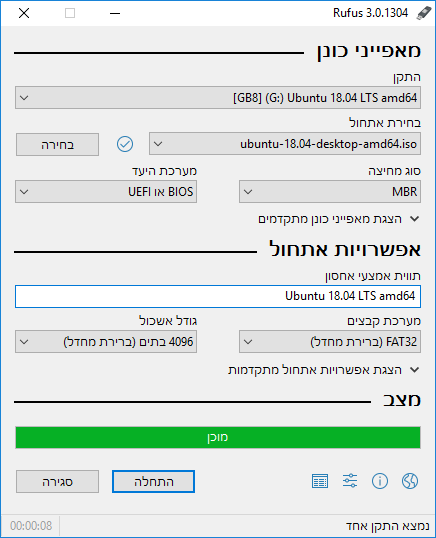Open the FAT32 file system dropdown
This screenshot has height=538, width=436.
point(330,342)
